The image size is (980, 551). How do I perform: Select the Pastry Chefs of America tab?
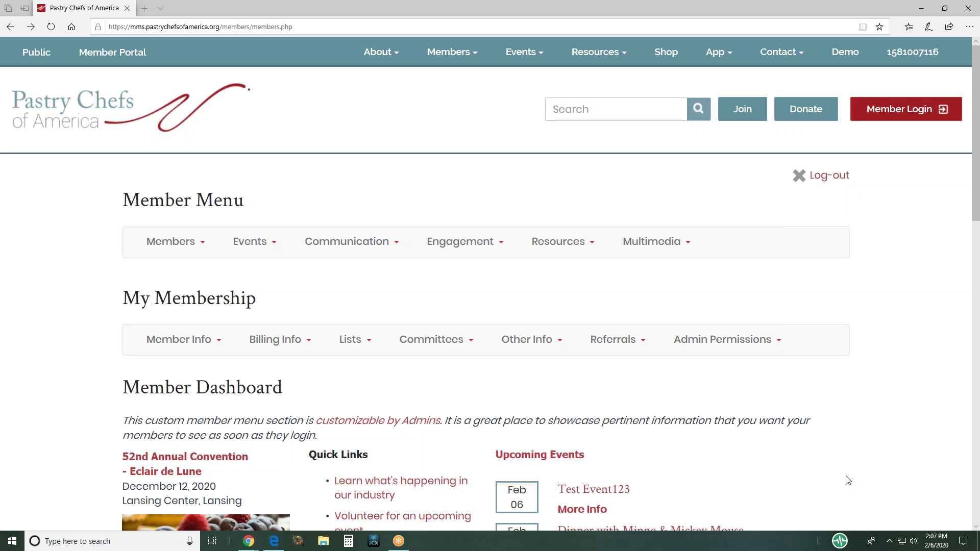pos(84,8)
